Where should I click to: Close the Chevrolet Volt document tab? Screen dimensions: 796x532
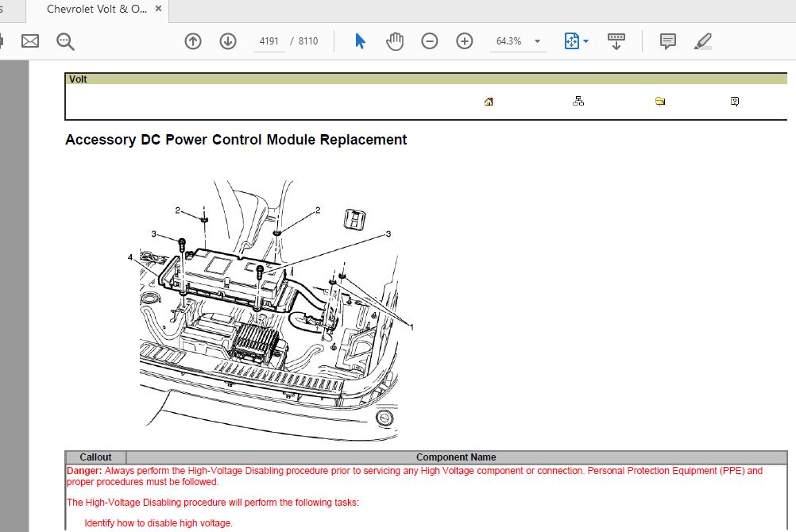(158, 9)
